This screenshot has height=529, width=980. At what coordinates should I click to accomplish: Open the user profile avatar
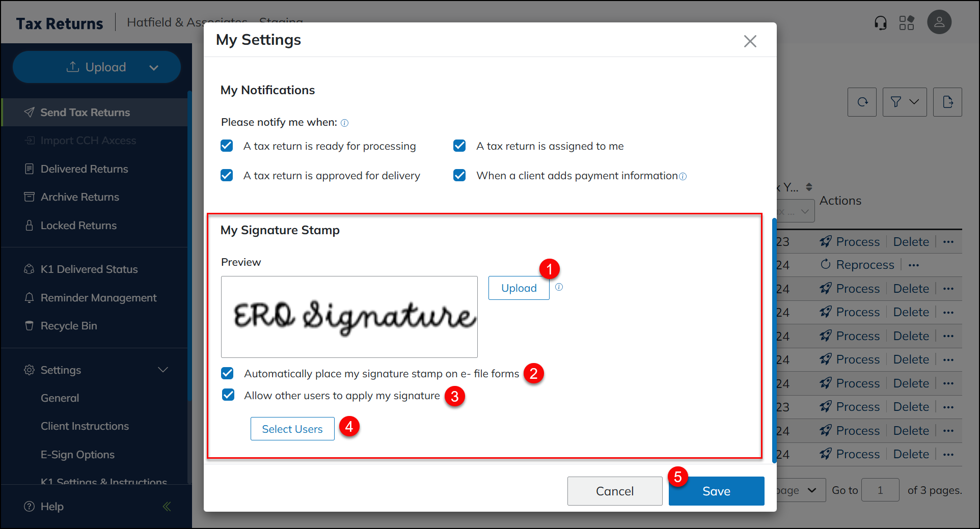point(939,22)
